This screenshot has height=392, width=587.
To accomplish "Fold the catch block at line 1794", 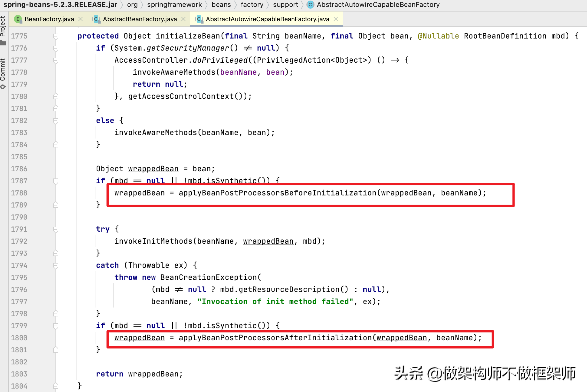I will click(56, 265).
